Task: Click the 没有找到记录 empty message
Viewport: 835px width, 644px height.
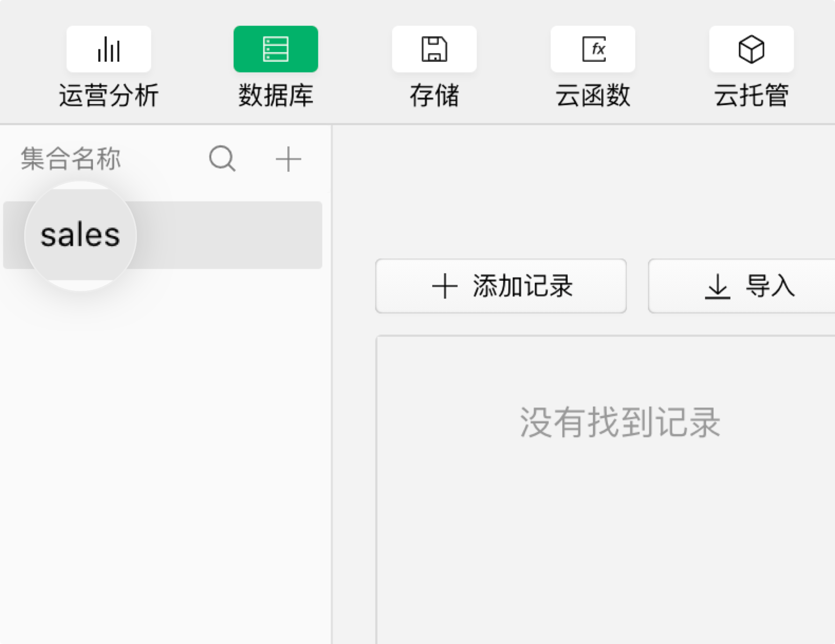Action: (x=620, y=422)
